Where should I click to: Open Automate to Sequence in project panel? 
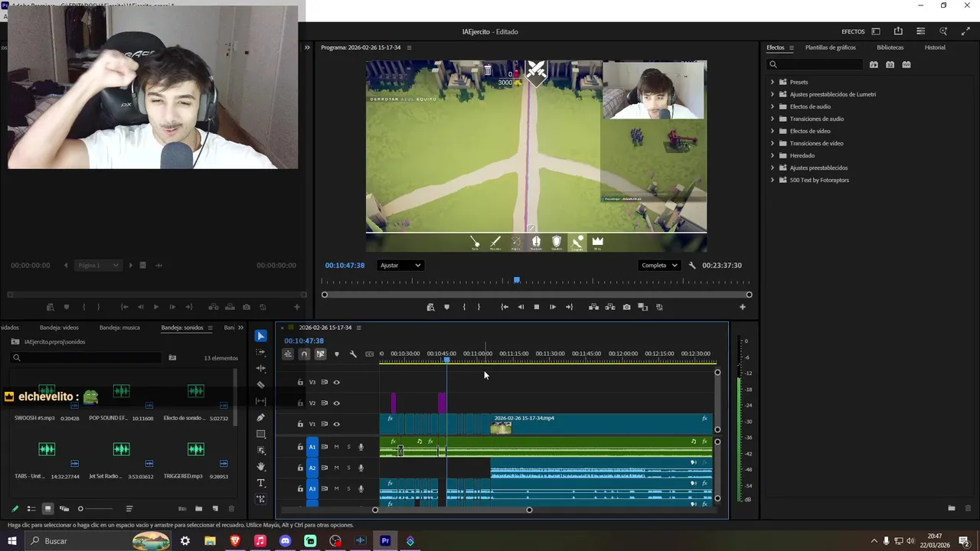tap(182, 509)
